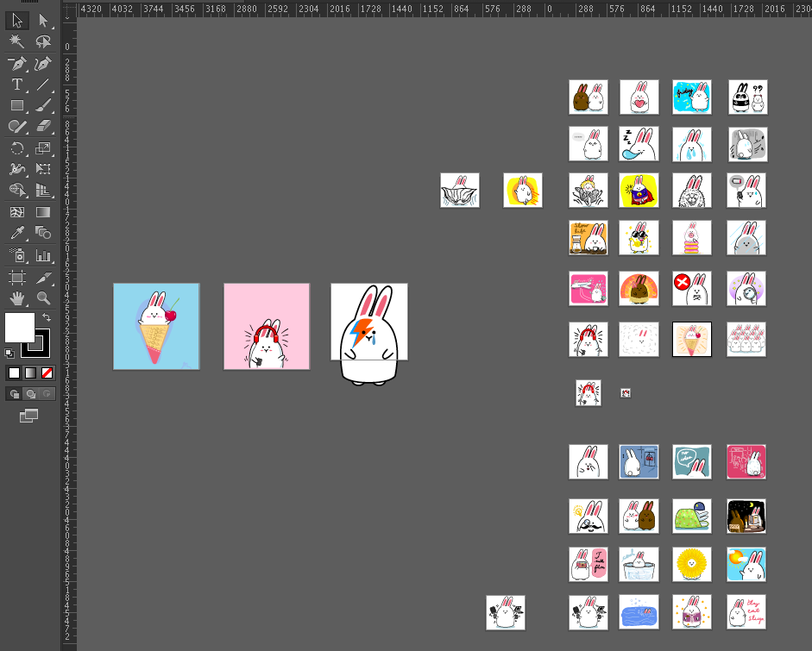Viewport: 812px width, 651px height.
Task: Apply Gradient mode button below swatches
Action: [x=30, y=373]
